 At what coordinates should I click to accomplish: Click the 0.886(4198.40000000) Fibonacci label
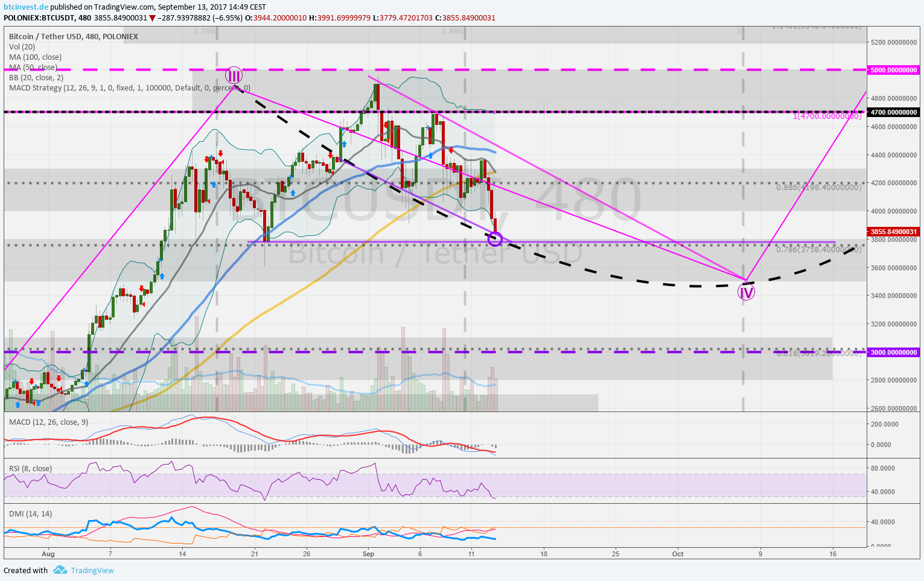pyautogui.click(x=819, y=188)
